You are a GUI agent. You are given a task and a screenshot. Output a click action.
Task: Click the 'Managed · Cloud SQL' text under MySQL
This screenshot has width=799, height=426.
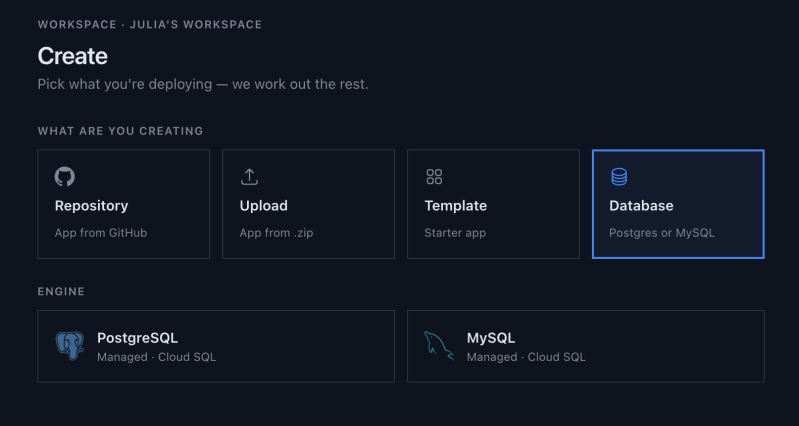coord(526,357)
